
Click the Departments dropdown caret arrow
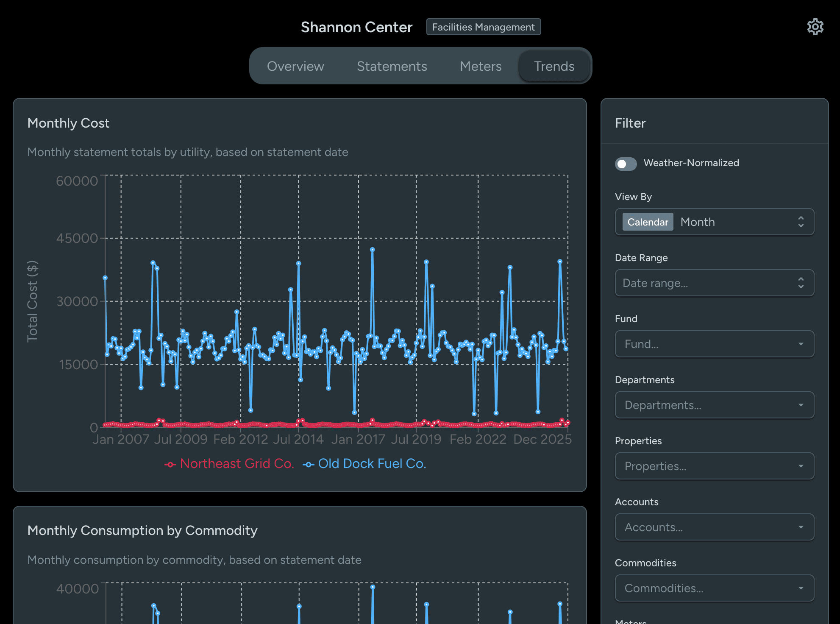(x=801, y=405)
